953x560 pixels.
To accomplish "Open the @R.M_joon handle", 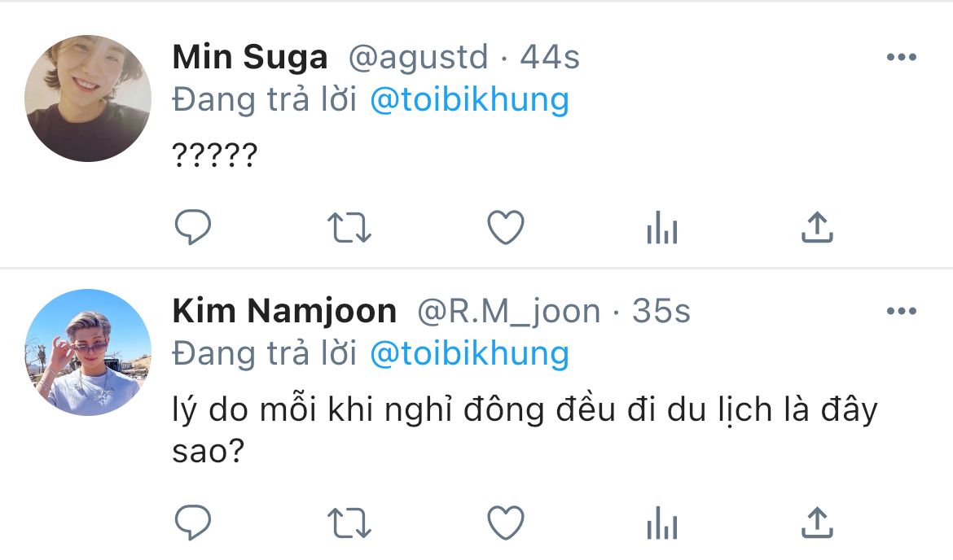I will (508, 312).
